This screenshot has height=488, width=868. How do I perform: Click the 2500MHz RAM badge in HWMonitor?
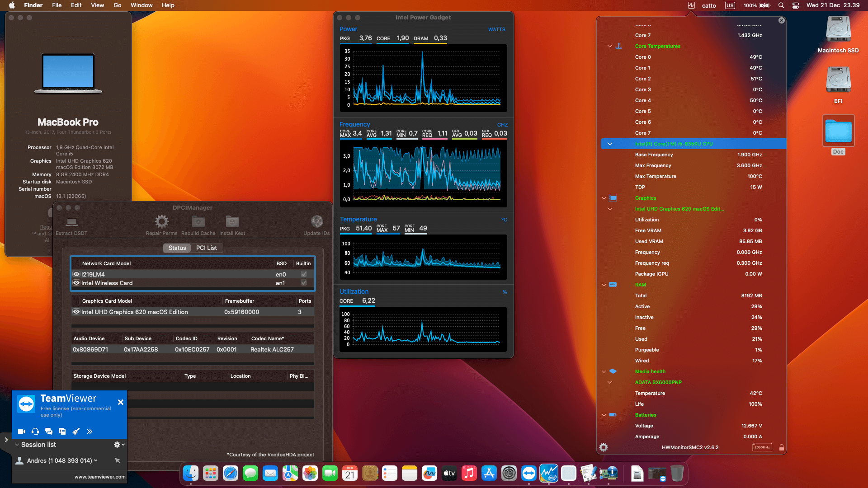click(762, 447)
